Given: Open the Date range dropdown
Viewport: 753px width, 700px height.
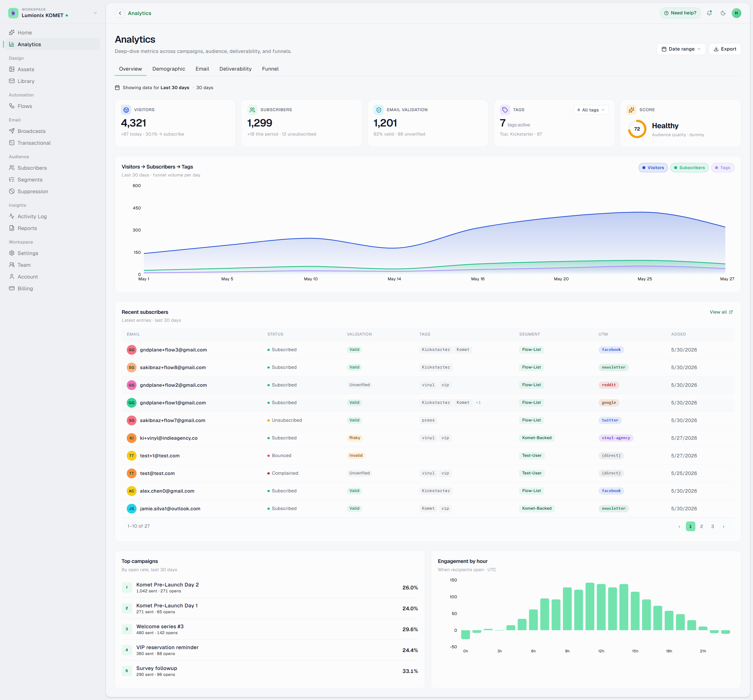Looking at the screenshot, I should click(x=681, y=49).
